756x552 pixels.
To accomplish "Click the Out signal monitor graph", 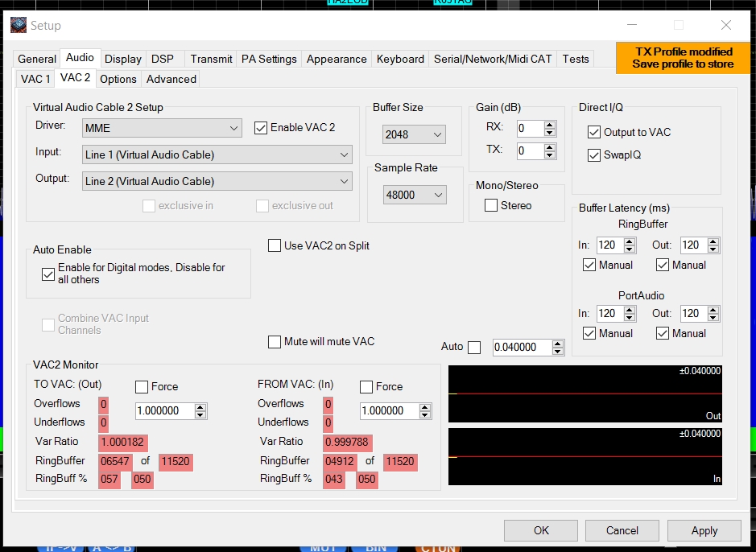I will (x=585, y=393).
